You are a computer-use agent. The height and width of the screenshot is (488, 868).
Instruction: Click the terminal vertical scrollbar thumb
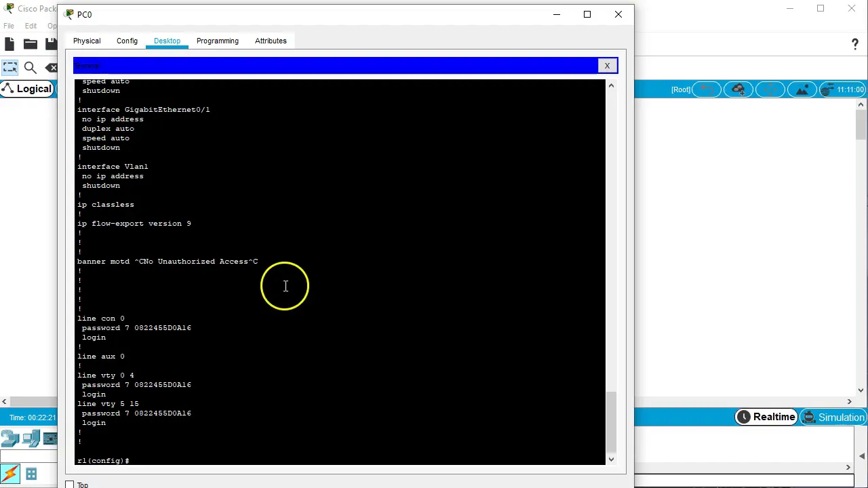pos(611,421)
